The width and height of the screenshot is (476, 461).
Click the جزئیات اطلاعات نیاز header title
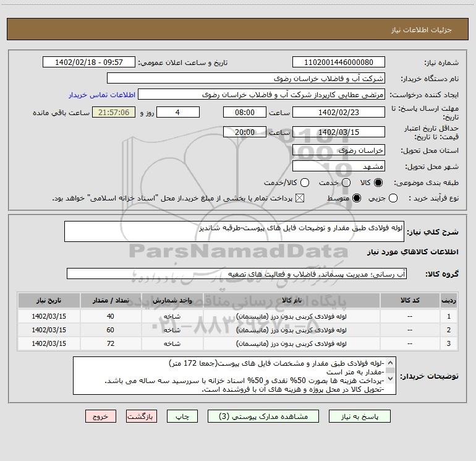(x=422, y=30)
